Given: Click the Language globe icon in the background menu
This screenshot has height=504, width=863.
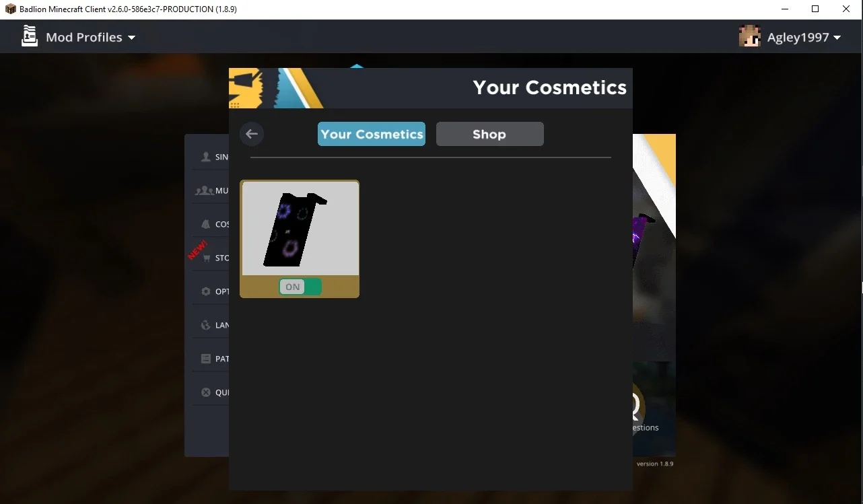Looking at the screenshot, I should point(206,325).
